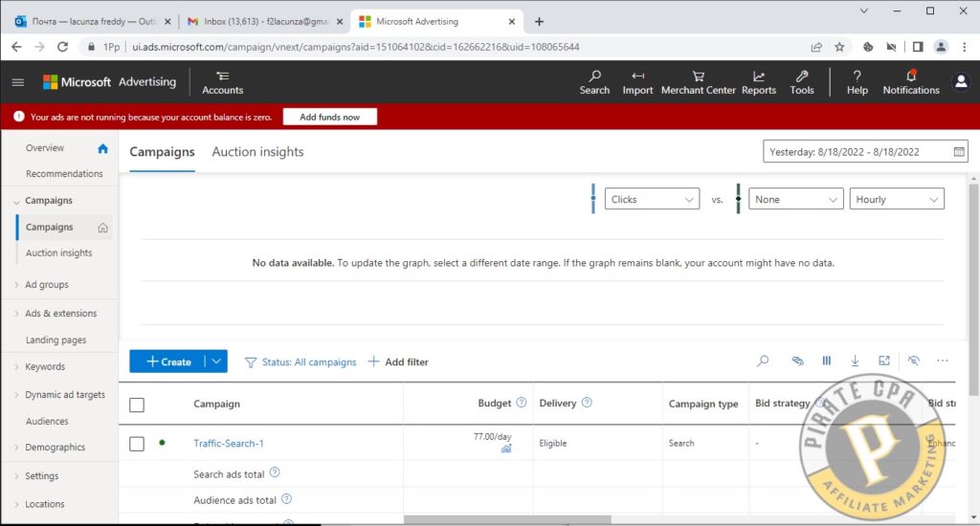Open the Reports menu
This screenshot has width=980, height=526.
click(759, 82)
